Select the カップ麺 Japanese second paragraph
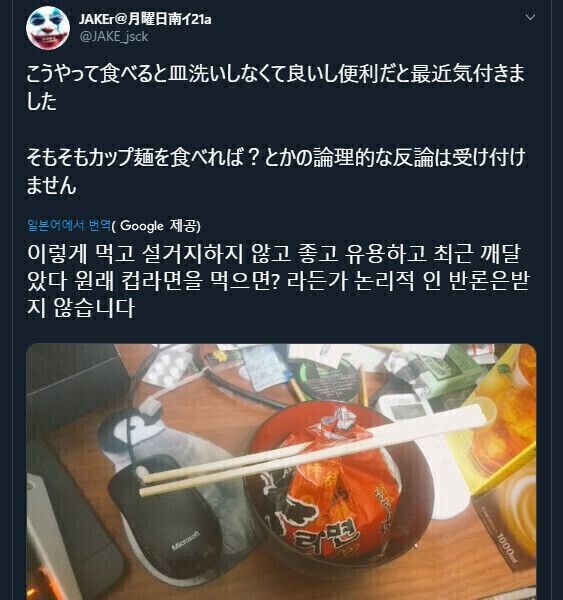563x600 pixels. (x=276, y=171)
